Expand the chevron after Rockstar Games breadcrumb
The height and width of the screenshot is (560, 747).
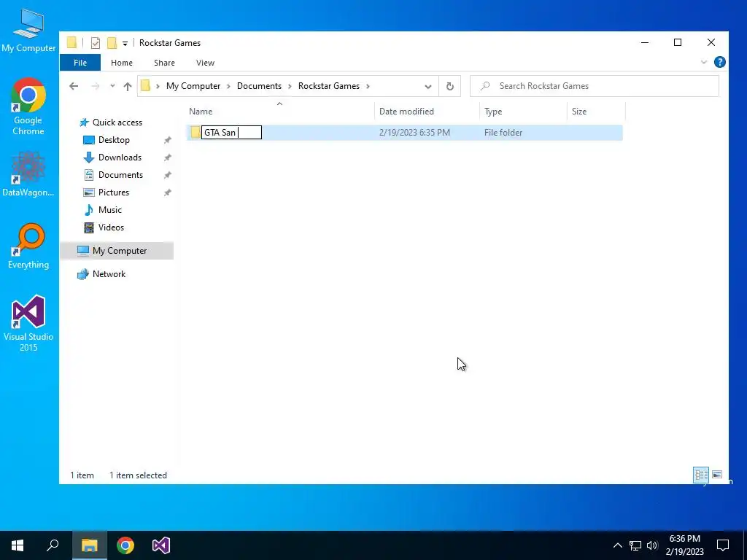[368, 86]
